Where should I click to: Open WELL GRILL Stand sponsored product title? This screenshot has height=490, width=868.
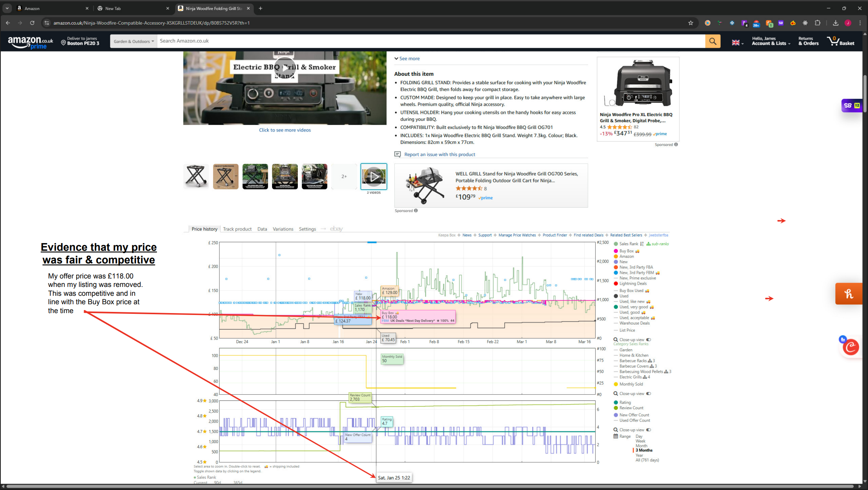[516, 177]
